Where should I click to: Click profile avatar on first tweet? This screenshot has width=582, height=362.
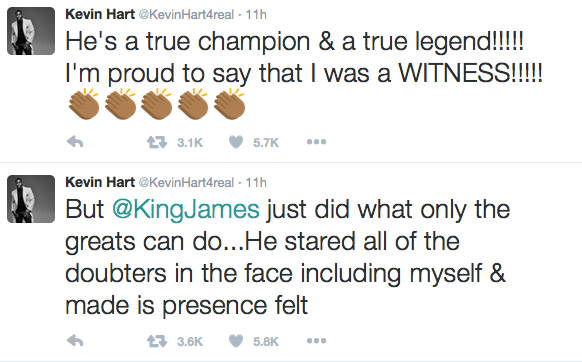pyautogui.click(x=31, y=31)
